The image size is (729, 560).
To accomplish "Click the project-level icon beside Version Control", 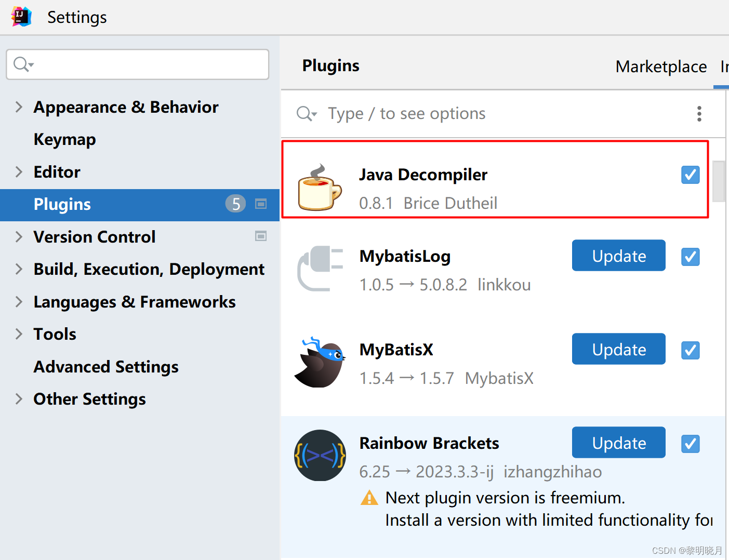I will 261,236.
